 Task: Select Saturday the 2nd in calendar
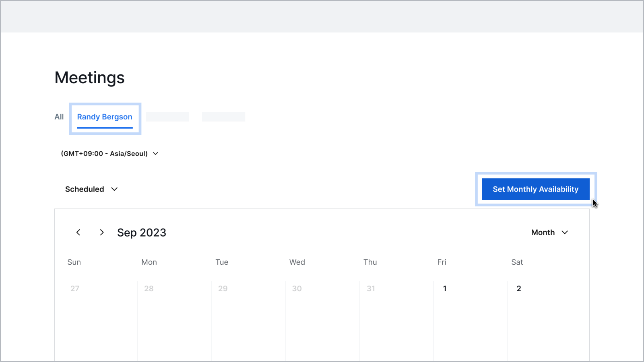click(519, 288)
